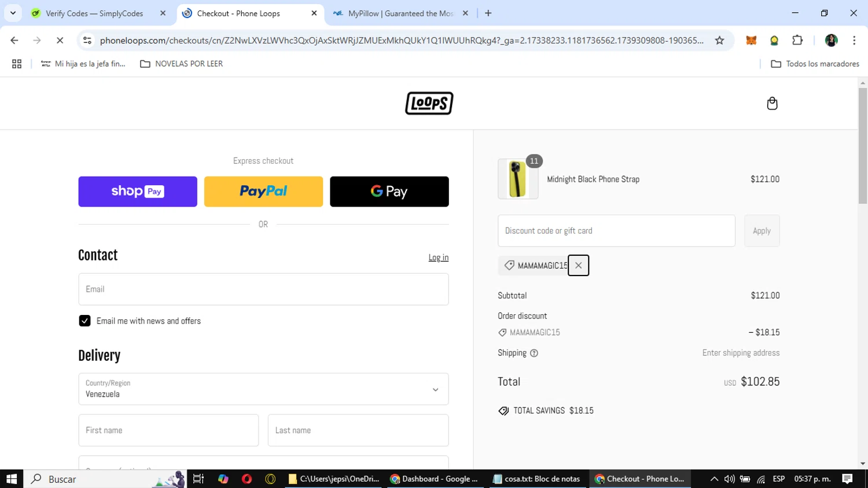Viewport: 868px width, 488px height.
Task: Pay with PayPal
Action: coord(263,192)
